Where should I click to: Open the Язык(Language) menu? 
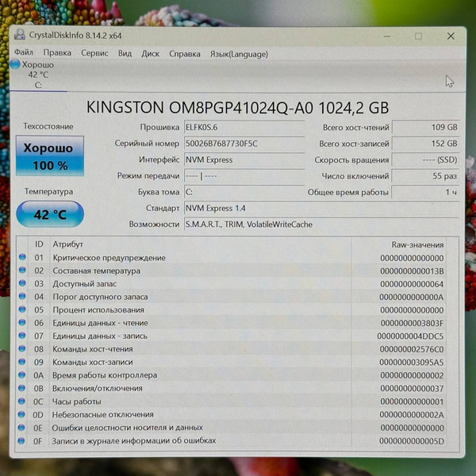point(239,54)
